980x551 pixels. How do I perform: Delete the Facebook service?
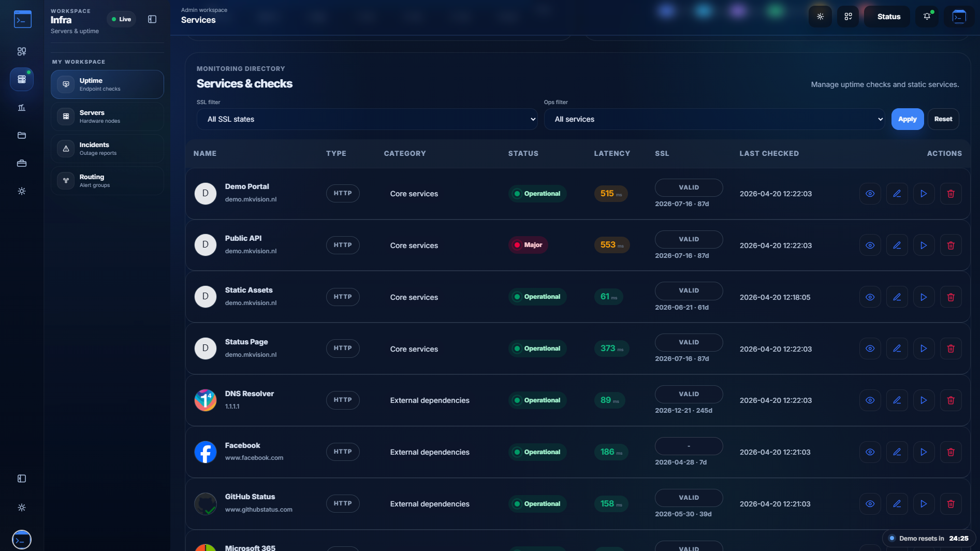click(x=950, y=452)
